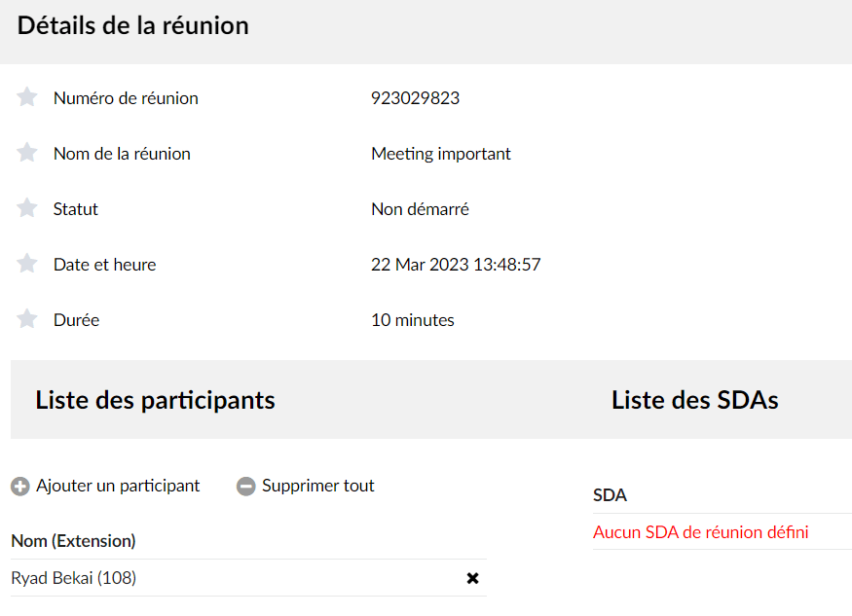Click the Aucun SDA de réunion défini message
This screenshot has width=852, height=616.
pyautogui.click(x=700, y=532)
